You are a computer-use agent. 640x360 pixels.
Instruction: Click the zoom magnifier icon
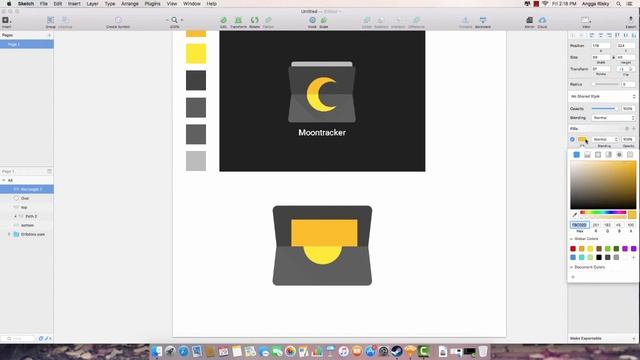(175, 20)
